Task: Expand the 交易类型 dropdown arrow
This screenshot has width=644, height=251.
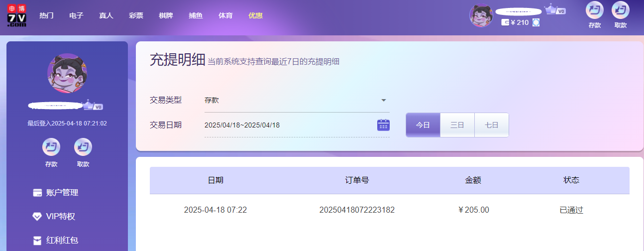Action: click(x=383, y=100)
